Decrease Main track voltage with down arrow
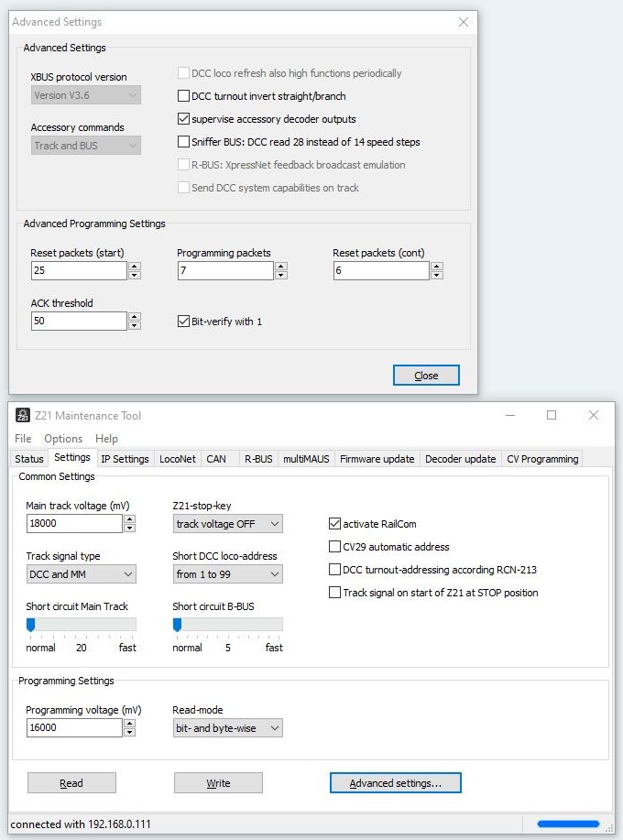Image resolution: width=623 pixels, height=840 pixels. [x=129, y=528]
